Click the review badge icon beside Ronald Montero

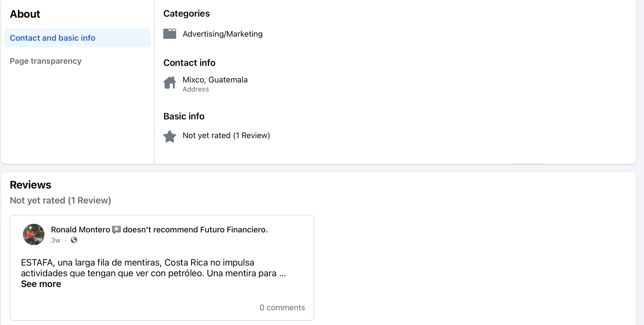click(116, 229)
